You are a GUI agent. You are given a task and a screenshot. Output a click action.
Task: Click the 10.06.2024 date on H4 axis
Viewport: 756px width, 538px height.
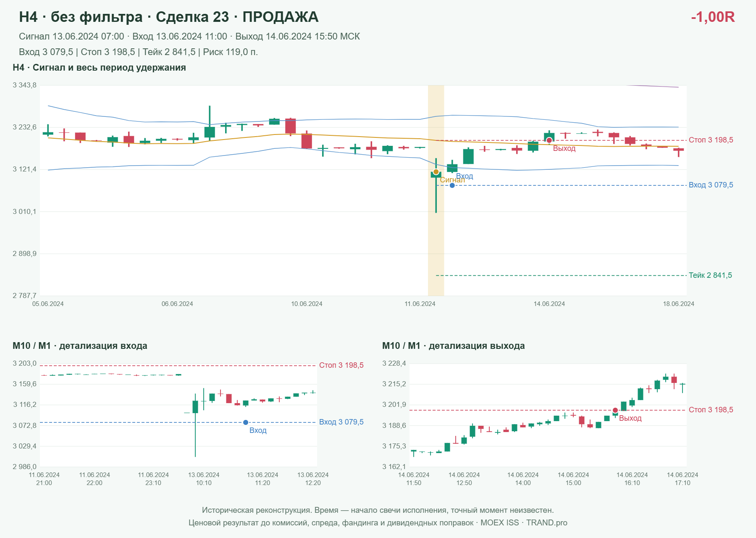coord(307,304)
